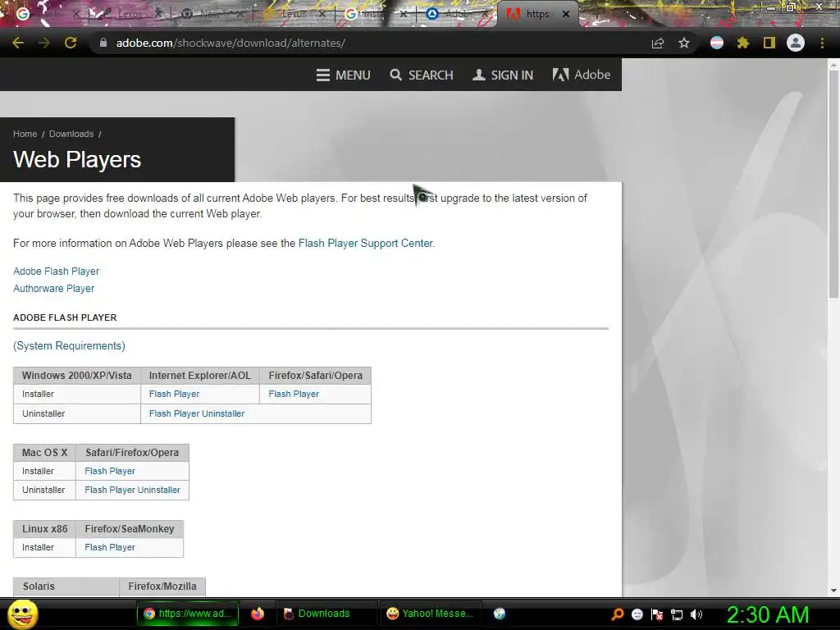Go to Downloads breadcrumb

click(x=71, y=134)
